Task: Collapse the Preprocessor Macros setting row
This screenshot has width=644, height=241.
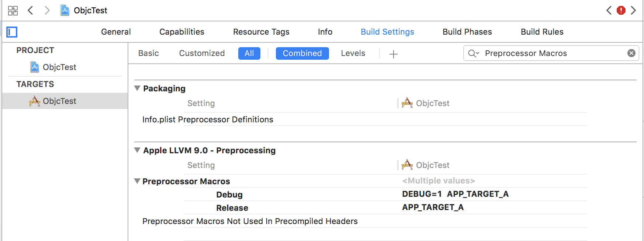Action: pos(137,181)
